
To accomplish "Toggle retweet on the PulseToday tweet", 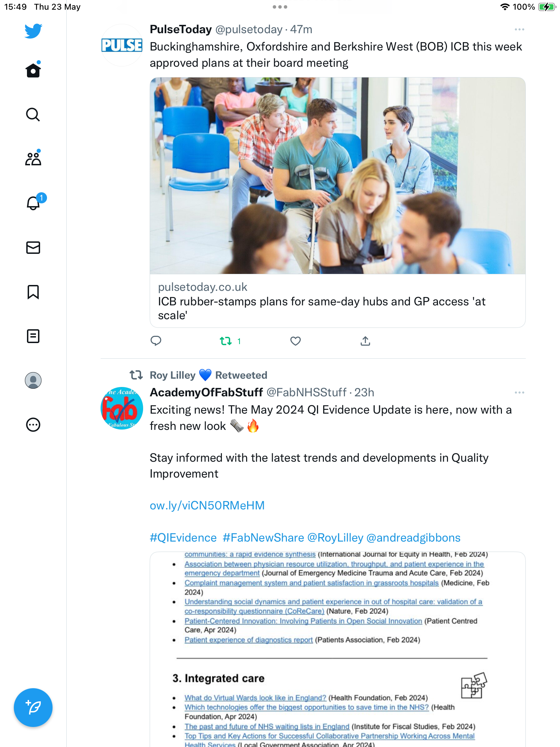I will (x=230, y=341).
